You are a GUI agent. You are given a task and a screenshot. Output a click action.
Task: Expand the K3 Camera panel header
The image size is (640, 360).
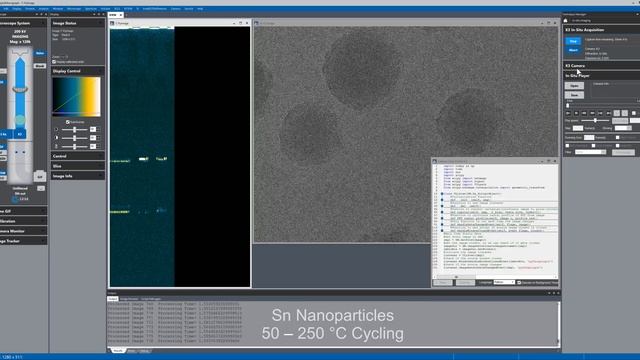point(601,66)
